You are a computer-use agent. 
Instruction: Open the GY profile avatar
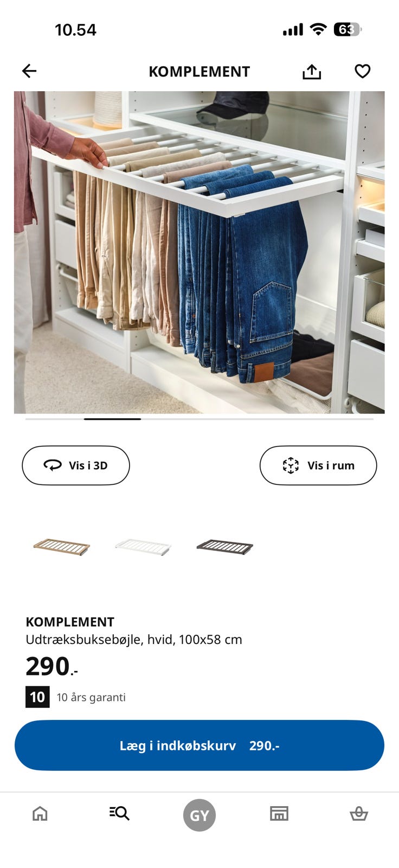click(x=200, y=815)
